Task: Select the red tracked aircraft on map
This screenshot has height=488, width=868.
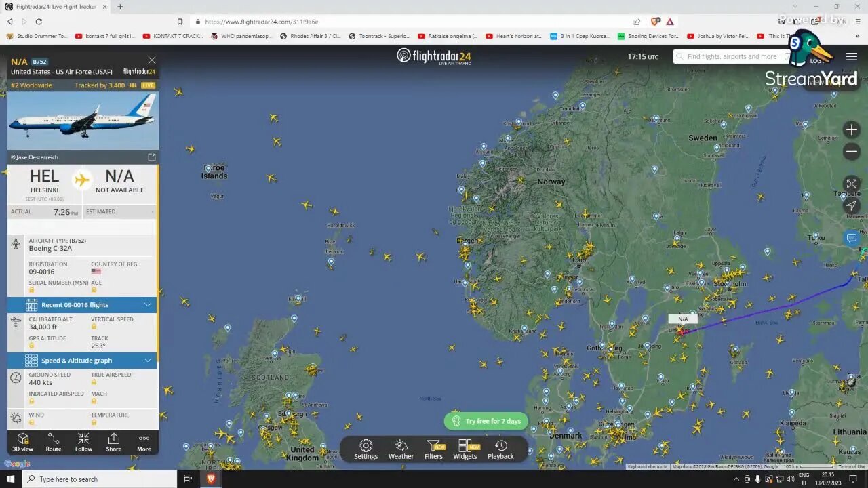Action: click(x=681, y=332)
